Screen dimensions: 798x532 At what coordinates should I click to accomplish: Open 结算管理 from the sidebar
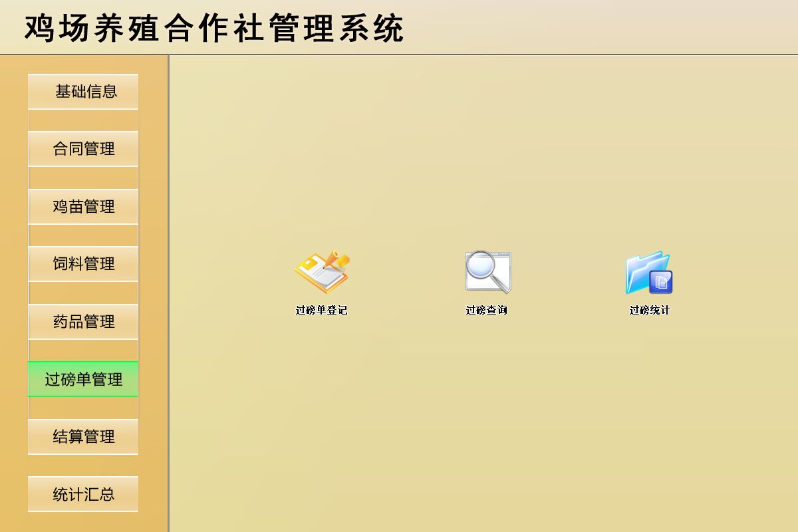pyautogui.click(x=83, y=437)
